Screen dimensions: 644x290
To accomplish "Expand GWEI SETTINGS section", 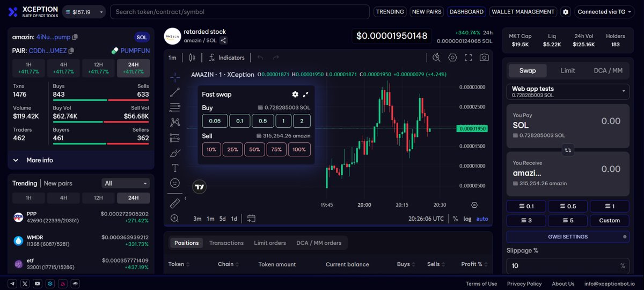I will click(x=568, y=236).
